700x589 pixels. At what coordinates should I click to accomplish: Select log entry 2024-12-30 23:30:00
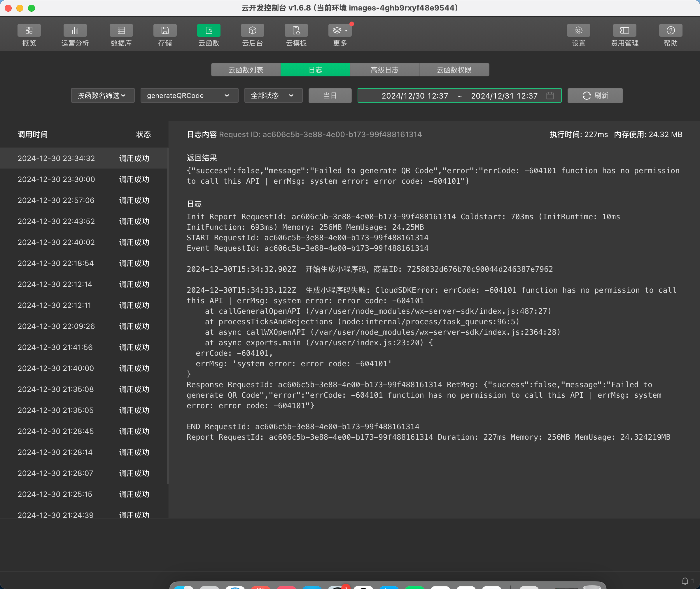point(83,179)
